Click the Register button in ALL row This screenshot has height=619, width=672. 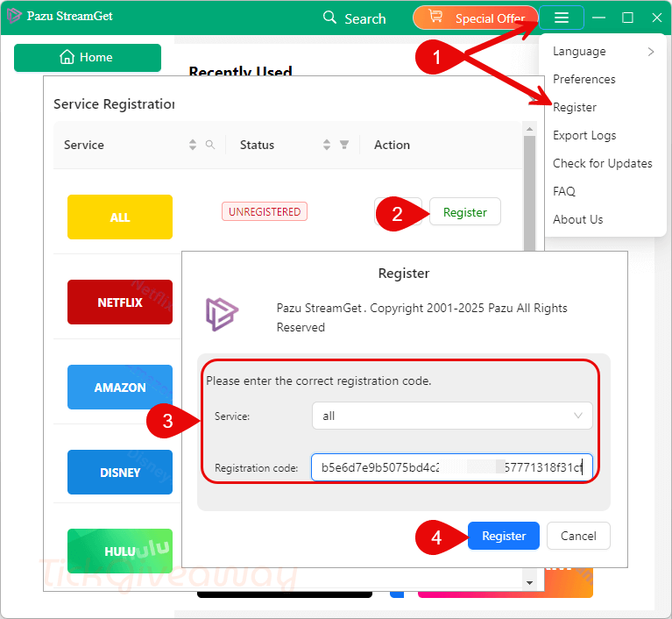[465, 212]
